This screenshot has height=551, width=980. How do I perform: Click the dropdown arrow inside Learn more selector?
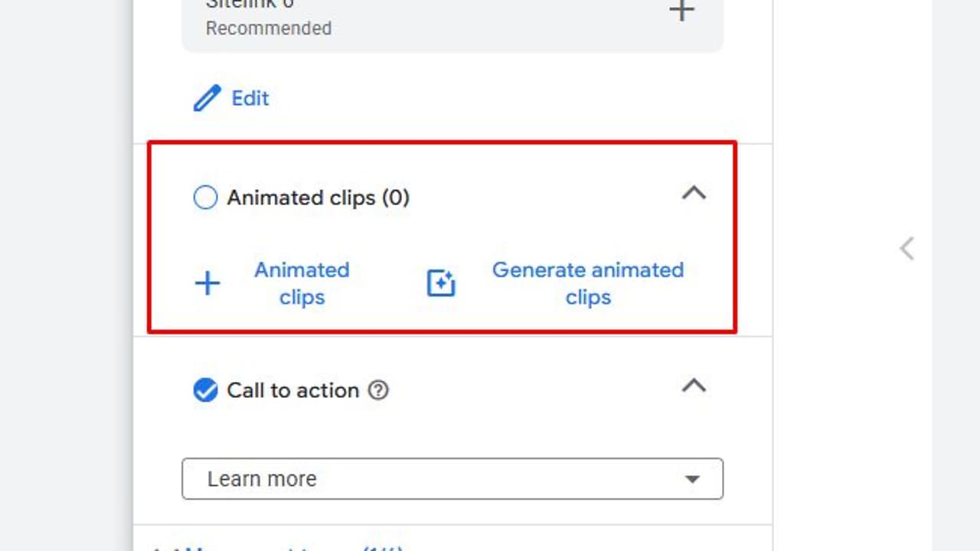tap(693, 478)
